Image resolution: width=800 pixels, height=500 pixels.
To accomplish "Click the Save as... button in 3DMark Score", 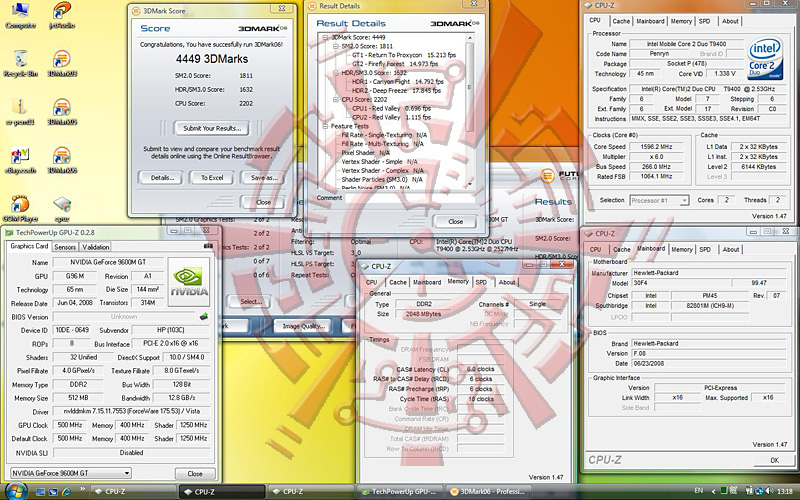I will [264, 178].
